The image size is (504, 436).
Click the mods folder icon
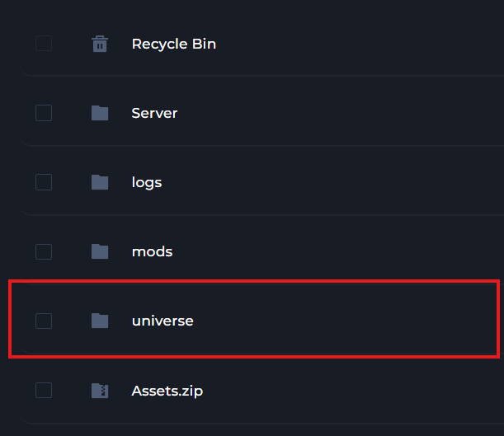coord(100,251)
